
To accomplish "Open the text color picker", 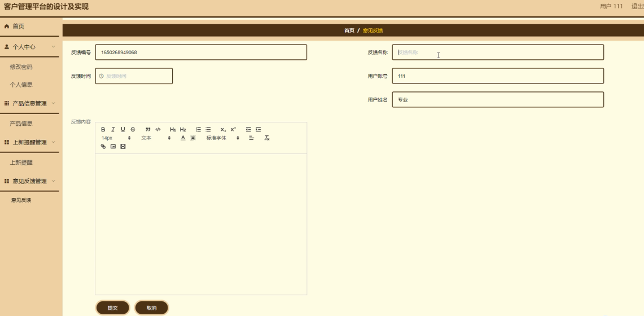I will [x=183, y=138].
